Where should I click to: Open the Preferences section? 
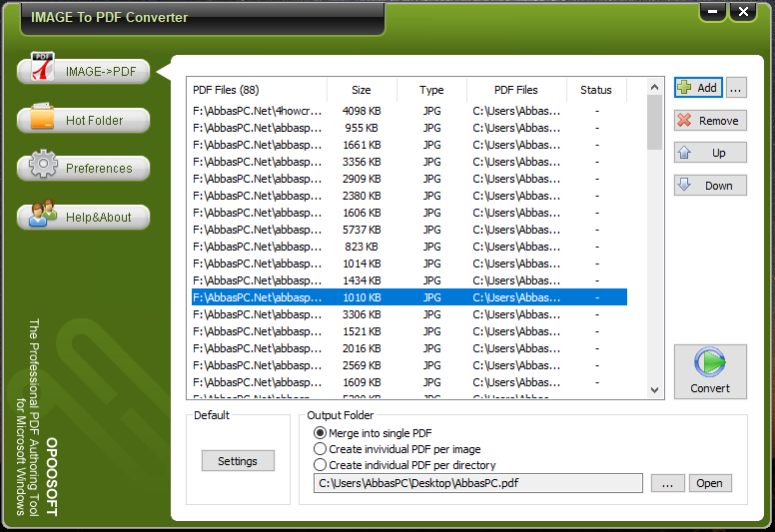pyautogui.click(x=83, y=169)
